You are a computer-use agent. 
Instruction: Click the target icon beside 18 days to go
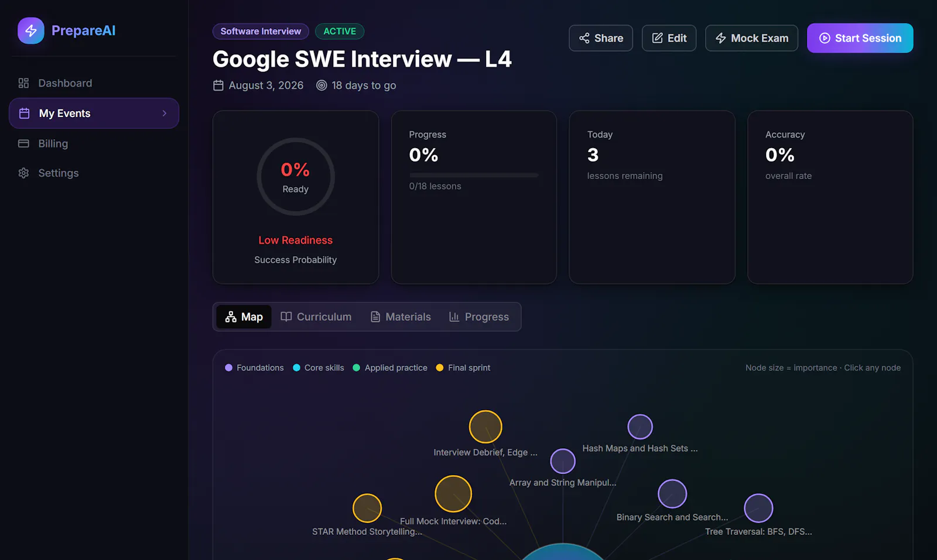[322, 85]
